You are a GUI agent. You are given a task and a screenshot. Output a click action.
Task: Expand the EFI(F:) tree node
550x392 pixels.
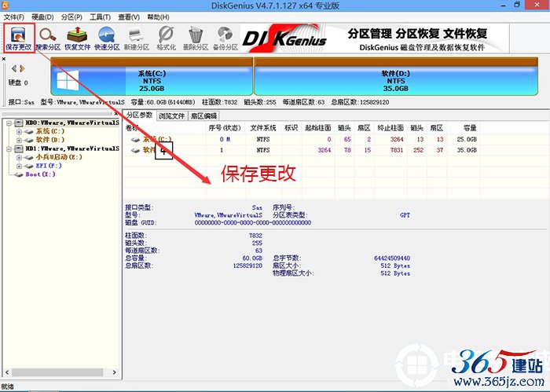pos(20,167)
